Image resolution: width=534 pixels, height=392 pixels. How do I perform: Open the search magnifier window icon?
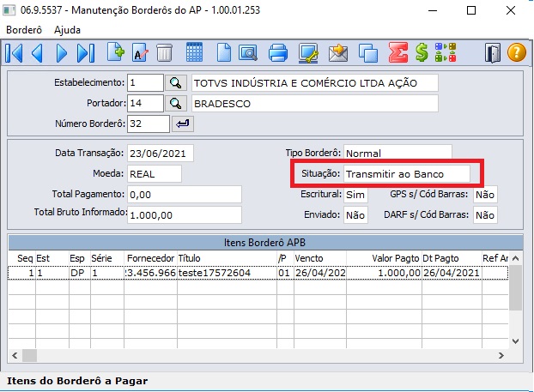point(248,53)
